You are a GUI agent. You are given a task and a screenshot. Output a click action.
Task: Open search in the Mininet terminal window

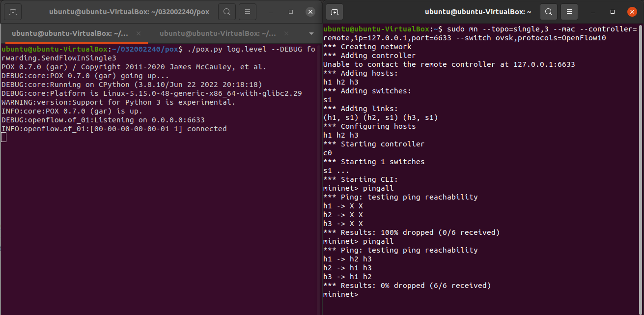point(548,11)
